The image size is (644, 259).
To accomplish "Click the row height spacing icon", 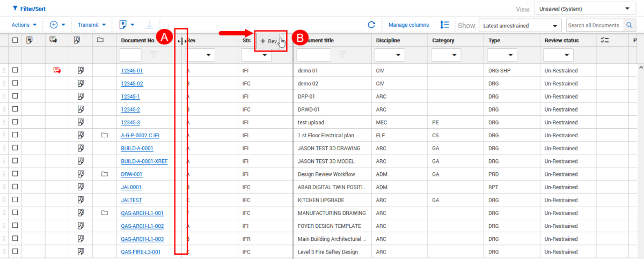I will (444, 25).
